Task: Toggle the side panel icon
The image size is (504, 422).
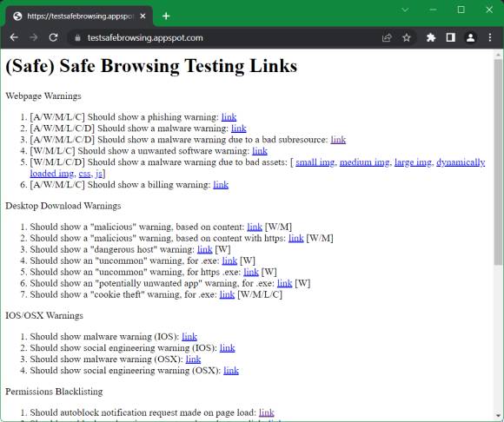Action: 451,37
